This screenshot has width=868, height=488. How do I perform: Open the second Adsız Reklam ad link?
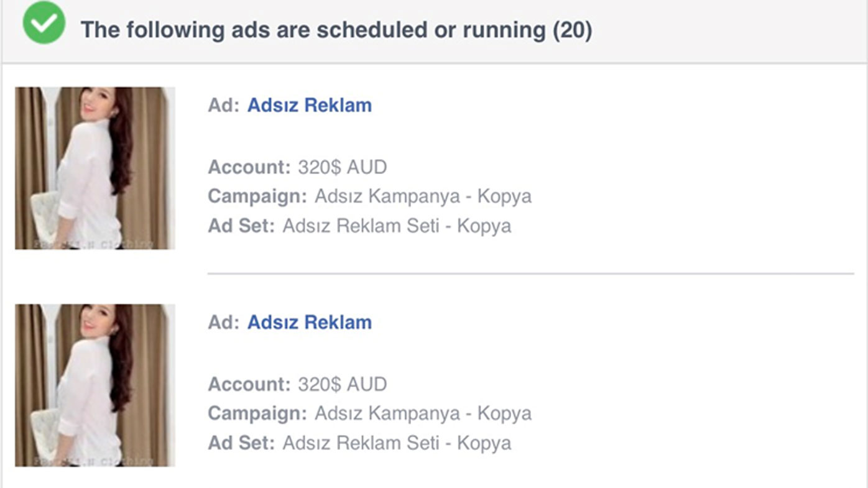tap(309, 322)
